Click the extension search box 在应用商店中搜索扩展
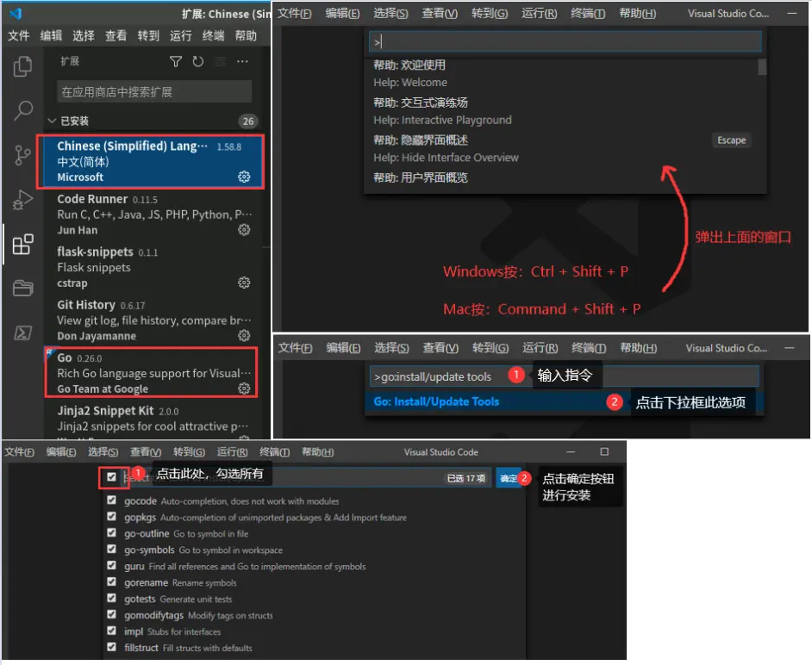Viewport: 812px width, 665px height. [154, 92]
